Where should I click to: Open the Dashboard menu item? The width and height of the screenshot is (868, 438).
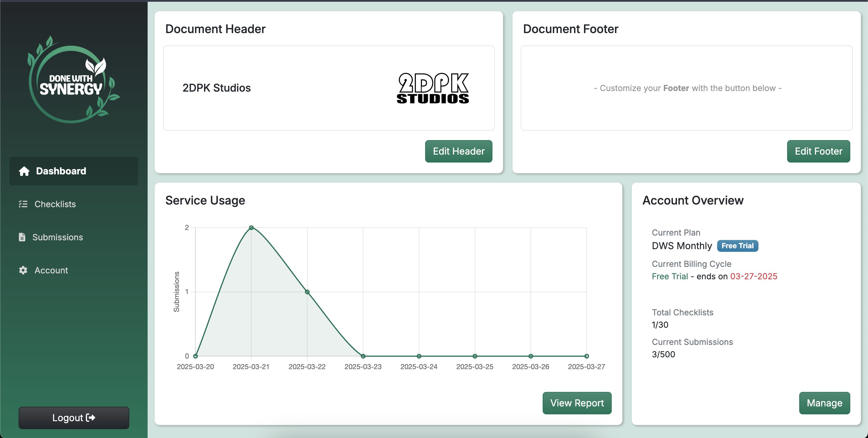74,171
